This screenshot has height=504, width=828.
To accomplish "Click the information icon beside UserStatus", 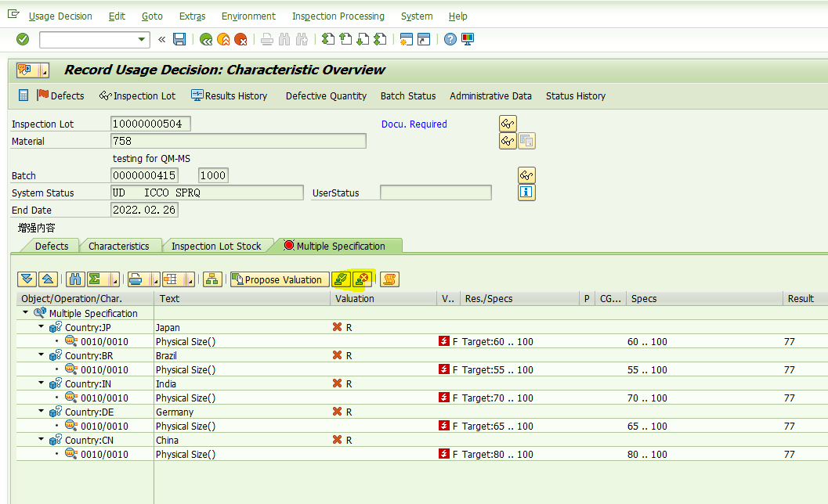I will pyautogui.click(x=526, y=193).
